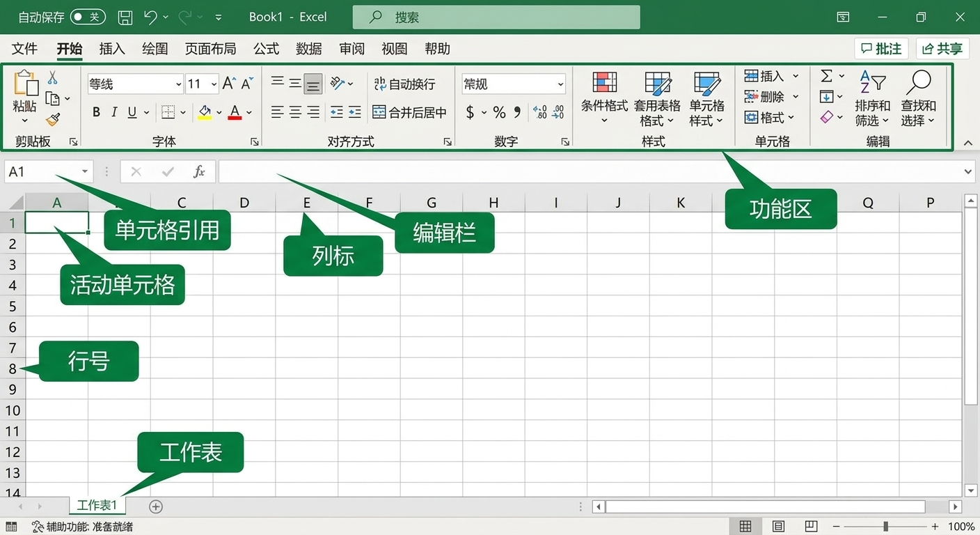Switch to the 公式 tab
980x535 pixels.
tap(266, 49)
